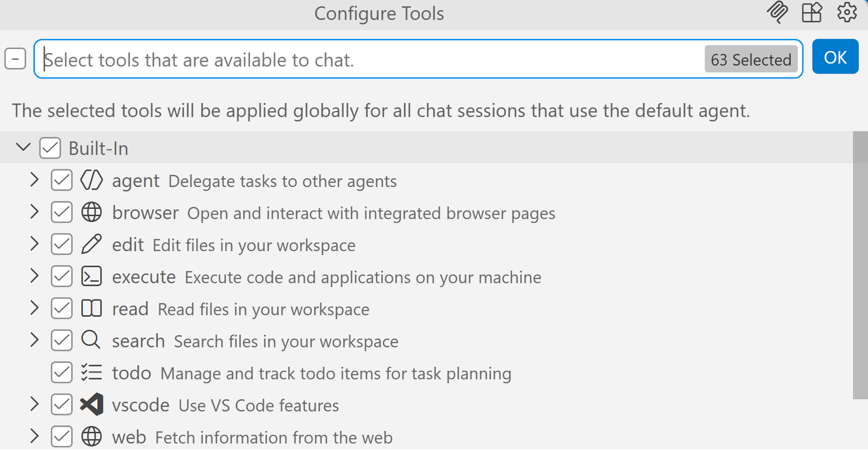Expand the execute tool entry

(x=34, y=276)
